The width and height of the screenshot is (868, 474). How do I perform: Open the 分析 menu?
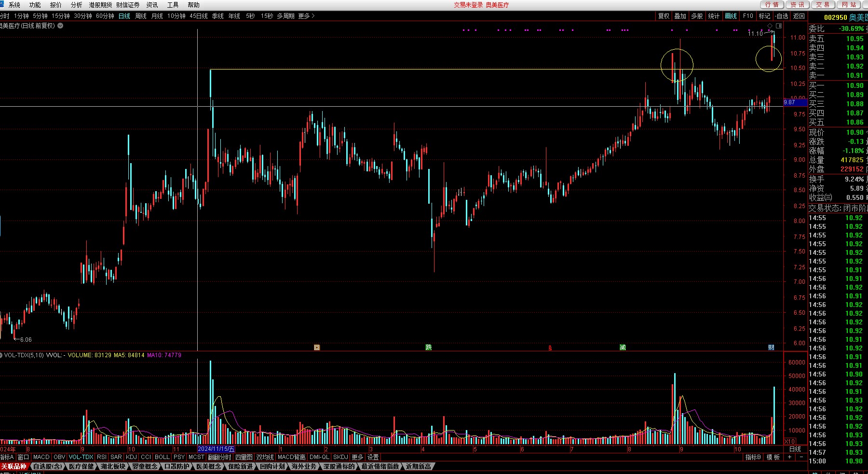click(76, 5)
